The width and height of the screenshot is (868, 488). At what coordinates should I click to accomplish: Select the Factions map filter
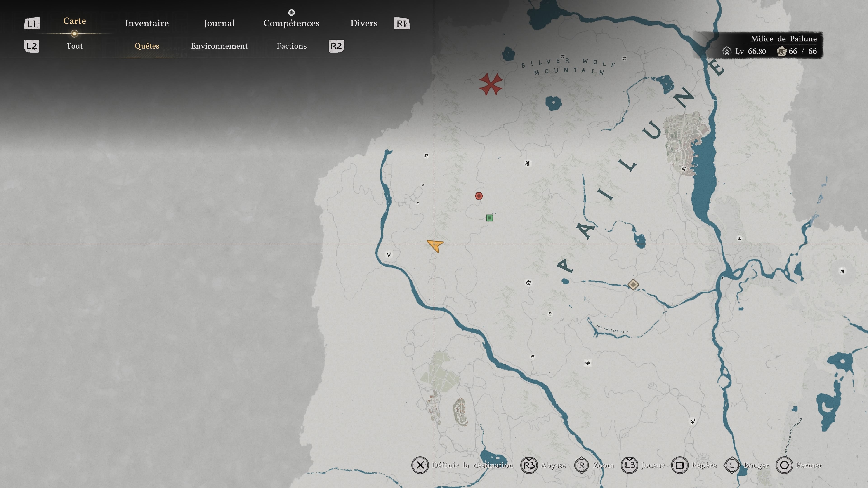(292, 46)
